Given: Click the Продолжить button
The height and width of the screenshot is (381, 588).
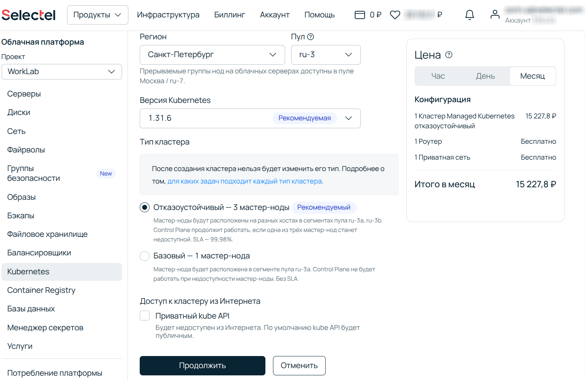Looking at the screenshot, I should (x=202, y=365).
